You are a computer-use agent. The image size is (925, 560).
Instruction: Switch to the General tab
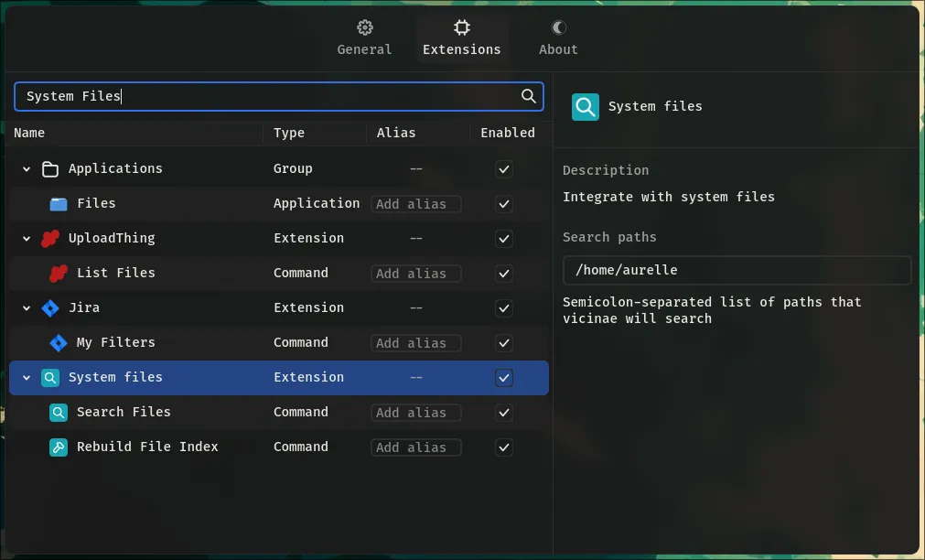click(x=363, y=38)
